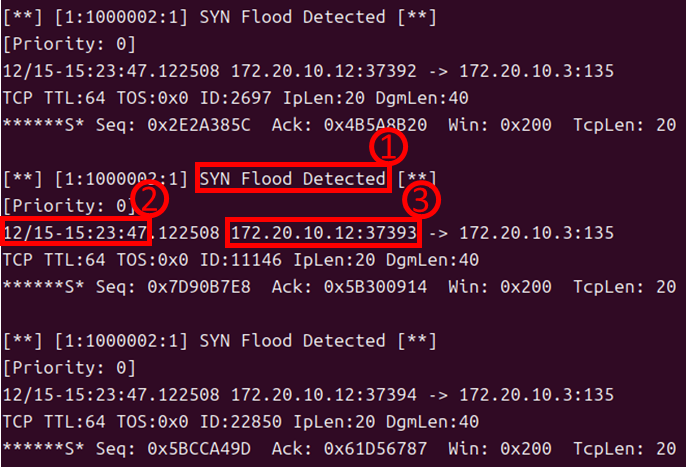Click destination 172.20.10.3:135 in the first alert
Image resolution: width=686 pixels, height=467 pixels.
536,71
